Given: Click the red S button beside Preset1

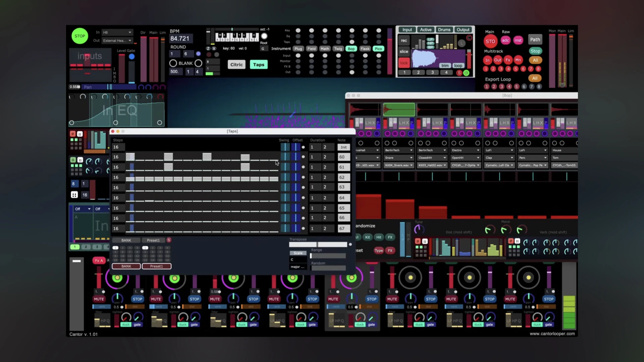Looking at the screenshot, I should click(x=169, y=240).
